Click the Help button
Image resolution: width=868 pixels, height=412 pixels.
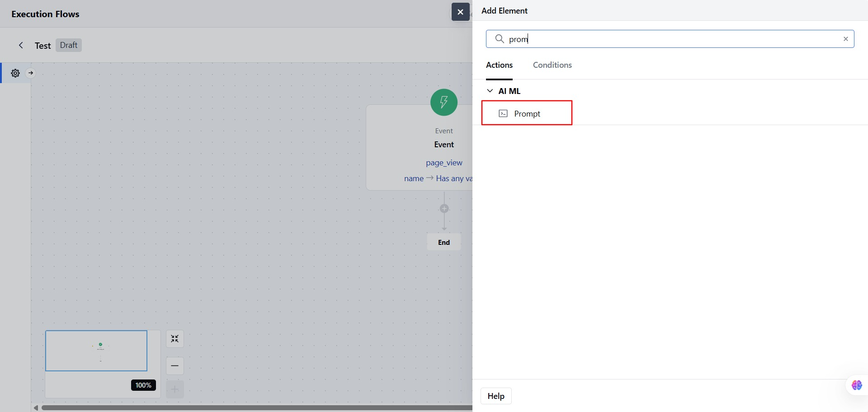tap(496, 396)
